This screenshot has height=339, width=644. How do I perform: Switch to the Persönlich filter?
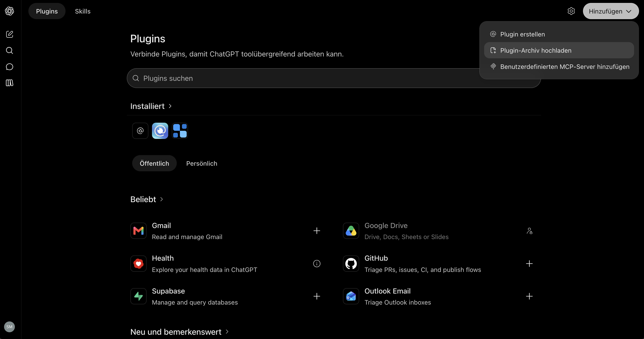(x=202, y=163)
